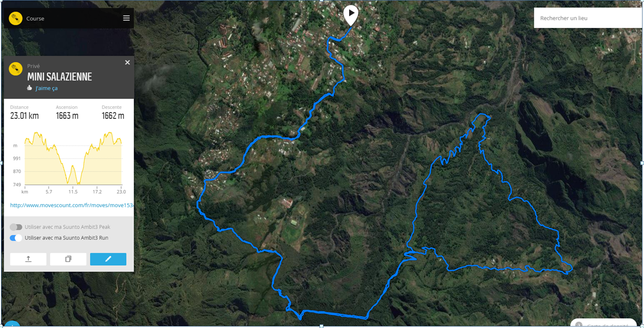Open the movescount.com move link
The height and width of the screenshot is (328, 644).
[x=71, y=205]
